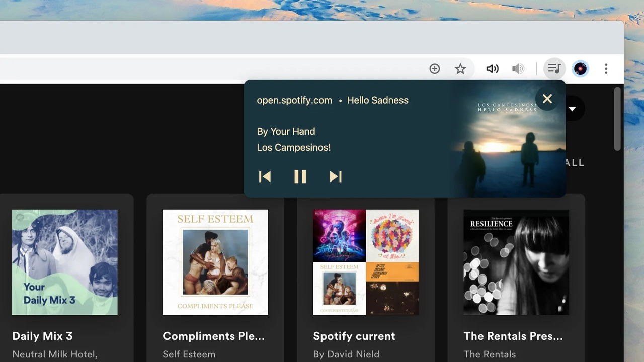644x362 pixels.
Task: Skip to the next track
Action: [x=336, y=176]
